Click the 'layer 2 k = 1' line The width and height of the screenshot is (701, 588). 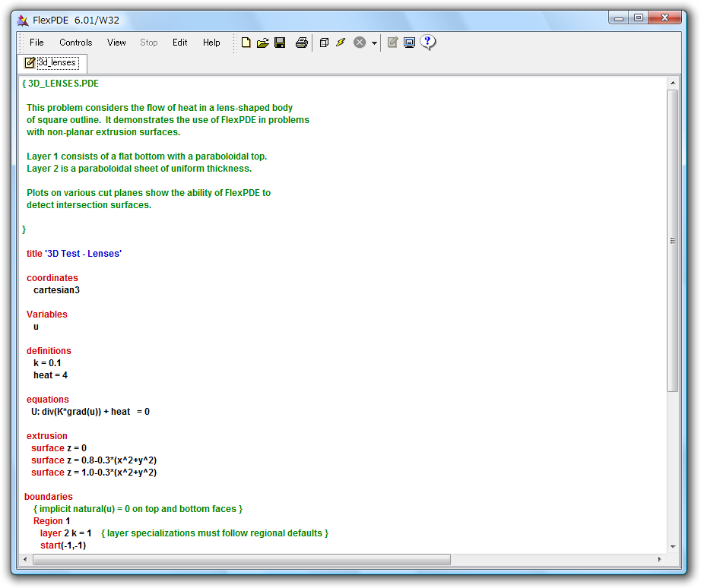click(x=65, y=533)
